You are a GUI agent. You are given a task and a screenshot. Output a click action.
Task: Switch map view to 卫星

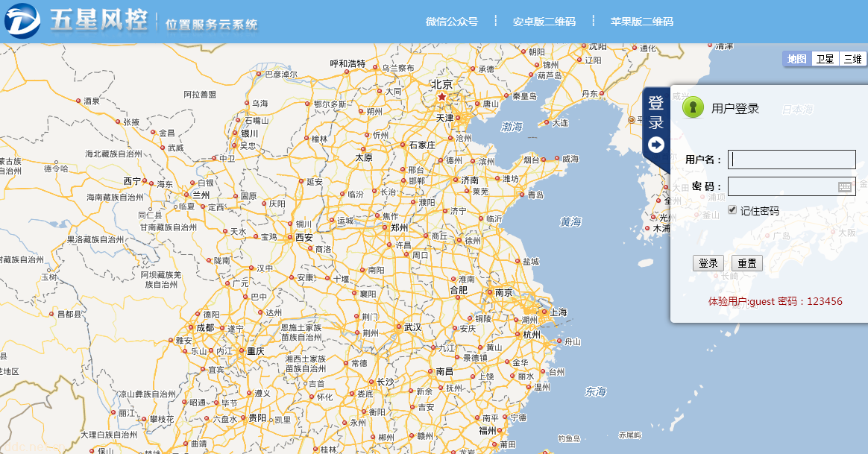(x=825, y=59)
